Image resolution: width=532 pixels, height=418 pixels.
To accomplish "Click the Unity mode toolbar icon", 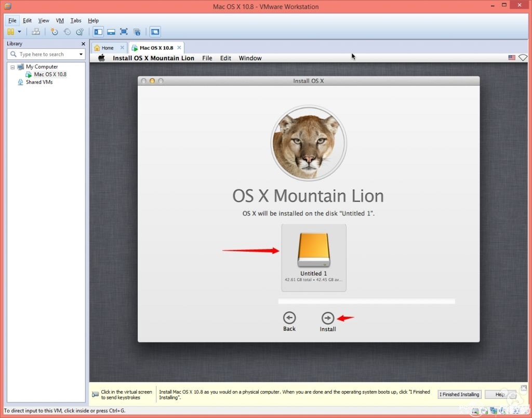I will click(x=137, y=32).
